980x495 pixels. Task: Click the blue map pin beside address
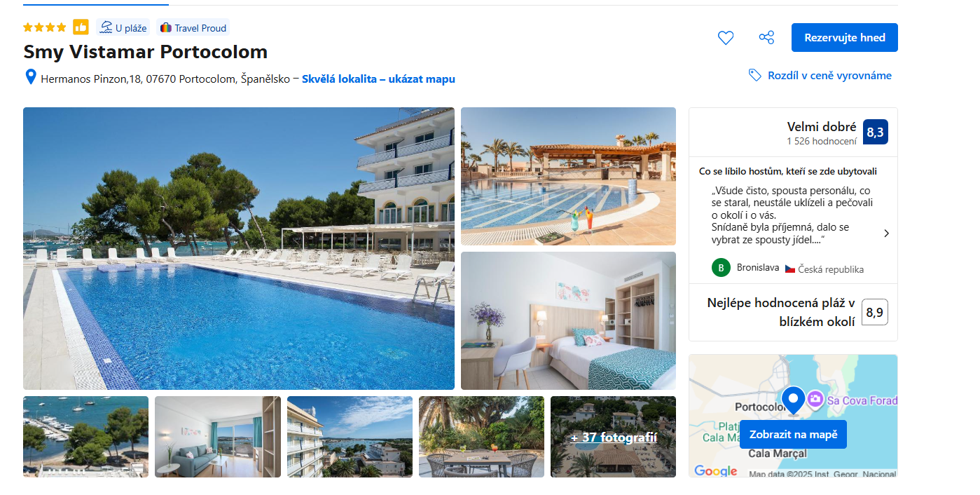30,77
